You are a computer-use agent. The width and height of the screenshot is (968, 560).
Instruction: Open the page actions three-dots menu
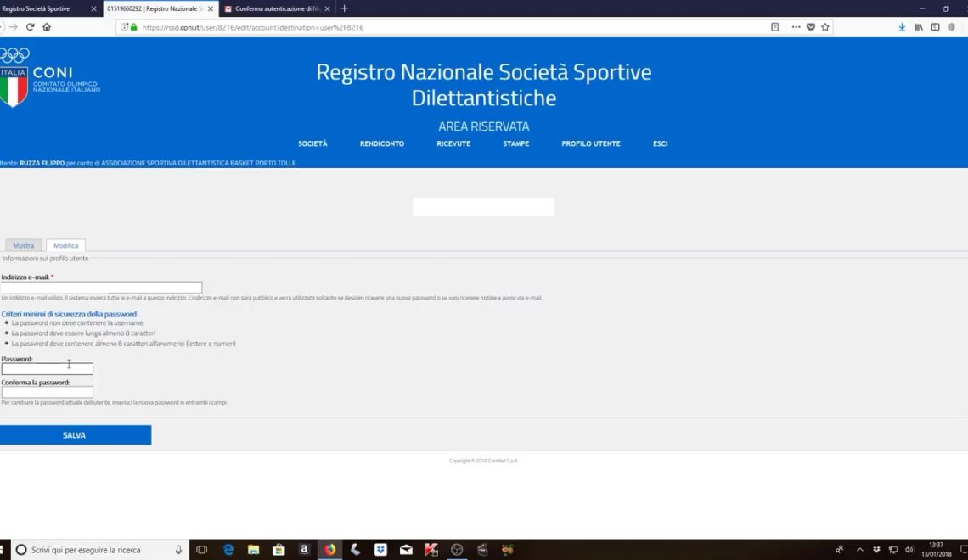[796, 27]
